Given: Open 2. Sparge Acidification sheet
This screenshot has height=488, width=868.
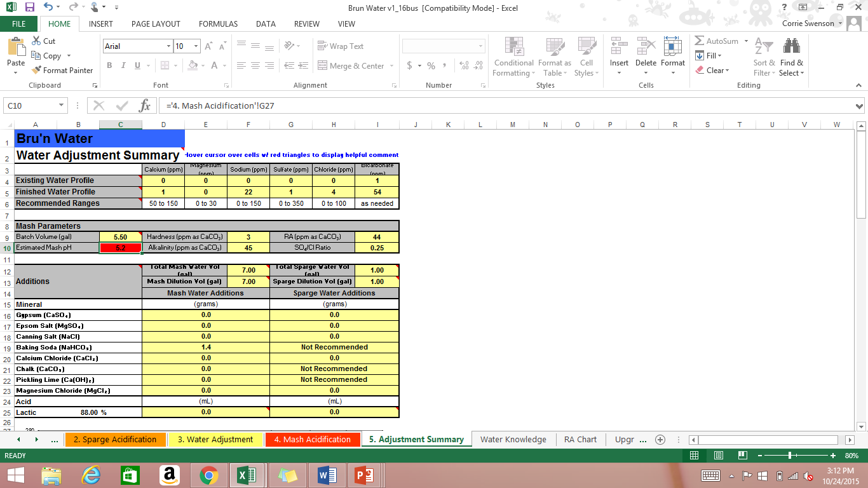Looking at the screenshot, I should pyautogui.click(x=115, y=439).
